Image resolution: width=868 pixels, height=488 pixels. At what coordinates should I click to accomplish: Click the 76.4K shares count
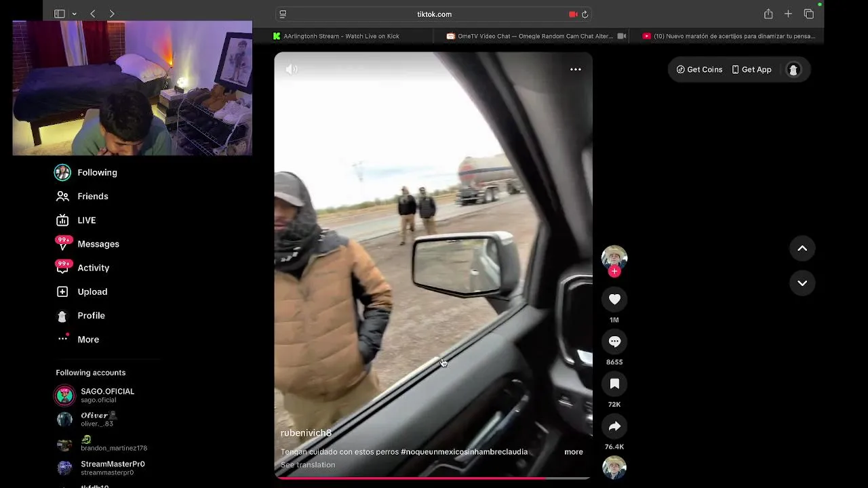coord(614,447)
